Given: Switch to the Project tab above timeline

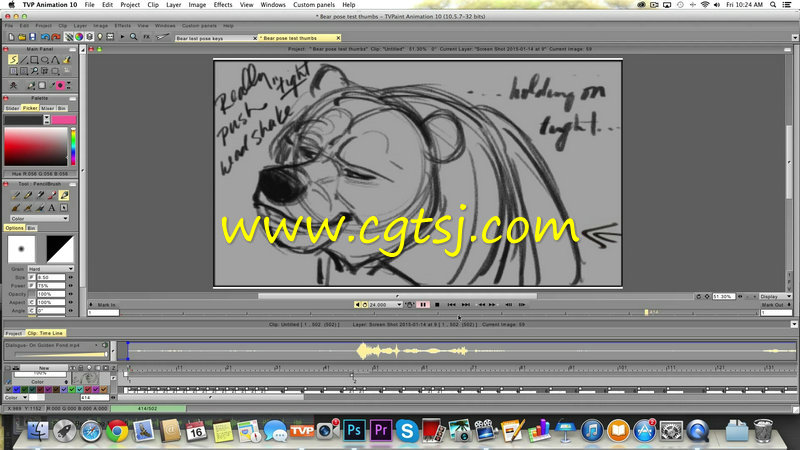Looking at the screenshot, I should [14, 333].
